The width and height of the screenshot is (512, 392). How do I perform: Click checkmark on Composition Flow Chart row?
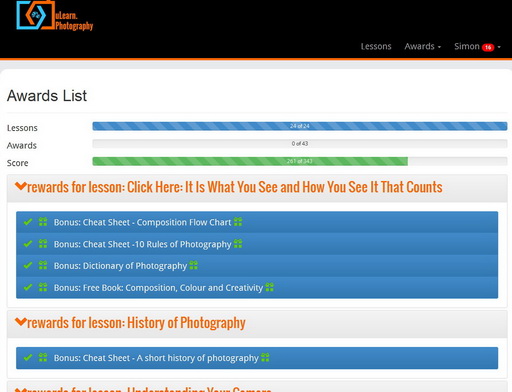click(28, 222)
